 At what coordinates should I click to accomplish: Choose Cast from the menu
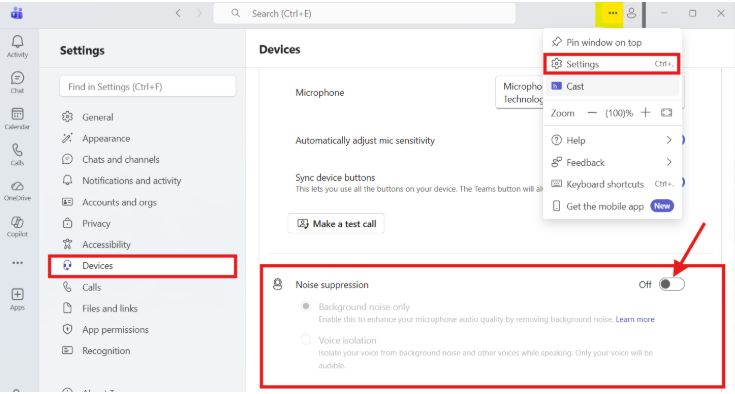612,86
